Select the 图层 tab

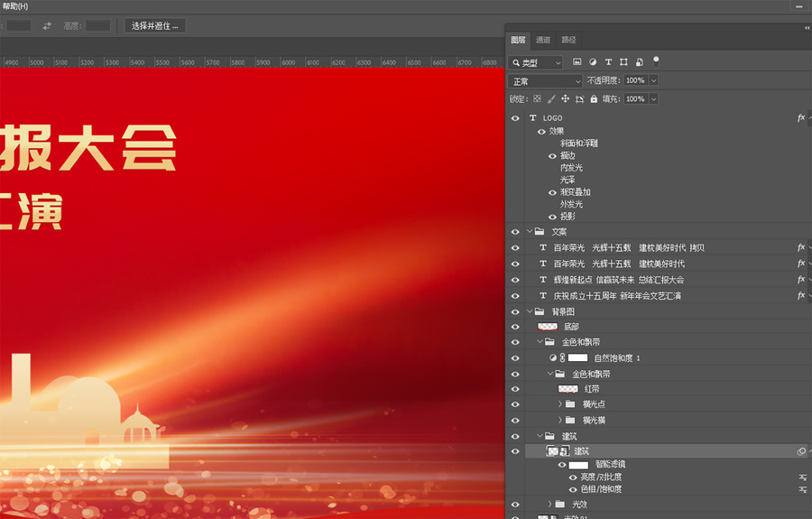(518, 40)
